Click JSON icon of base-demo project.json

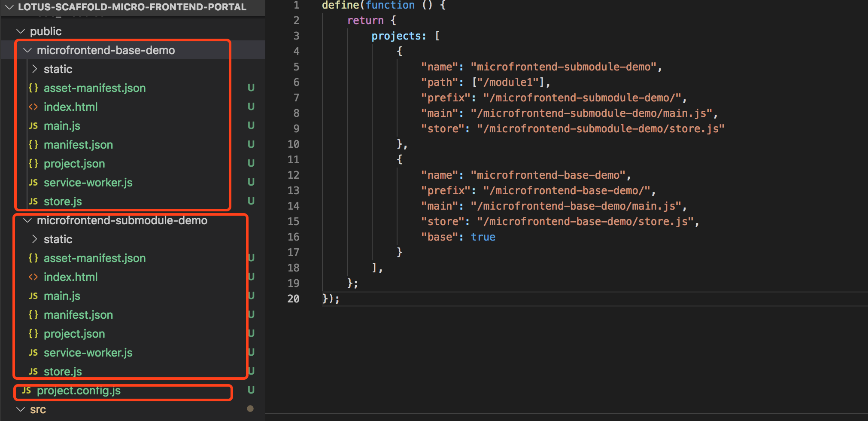(x=33, y=163)
